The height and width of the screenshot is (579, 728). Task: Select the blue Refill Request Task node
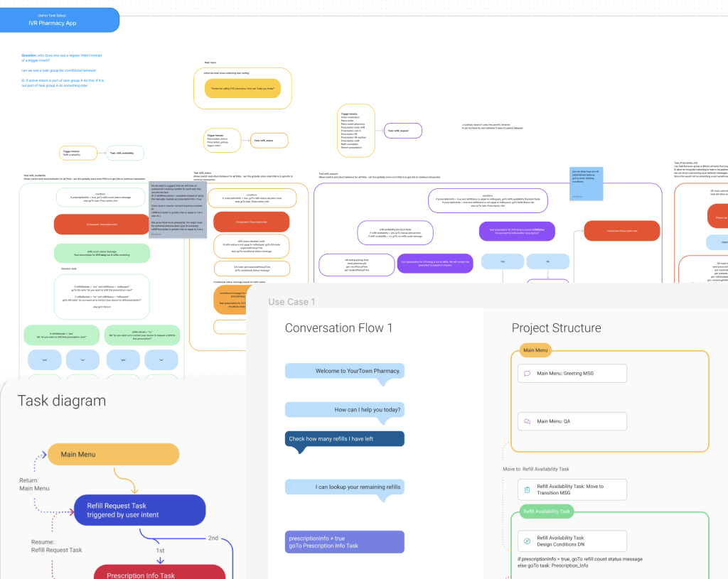[140, 510]
